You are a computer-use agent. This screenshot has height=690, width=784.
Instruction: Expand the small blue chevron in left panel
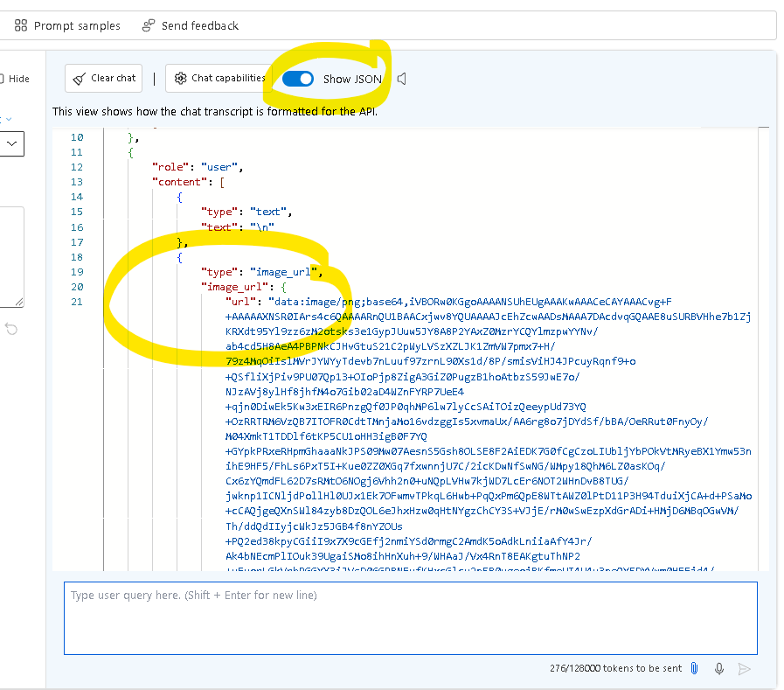tap(9, 119)
